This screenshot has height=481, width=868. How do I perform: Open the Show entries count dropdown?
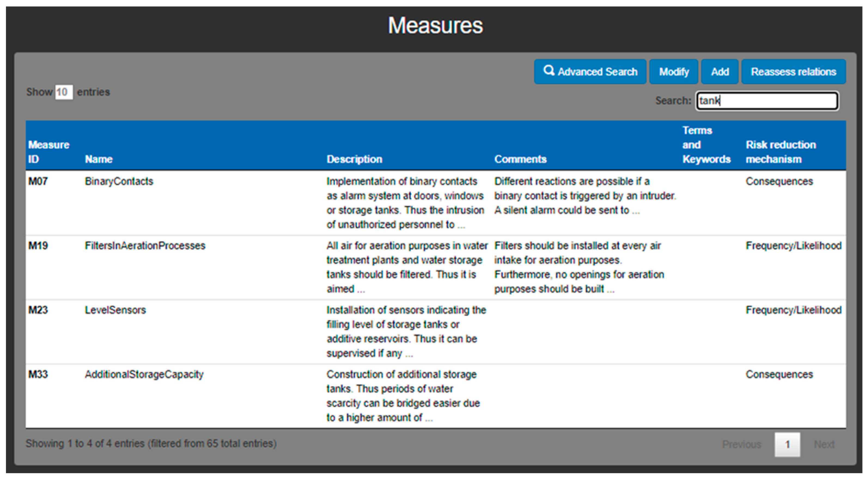pos(64,92)
